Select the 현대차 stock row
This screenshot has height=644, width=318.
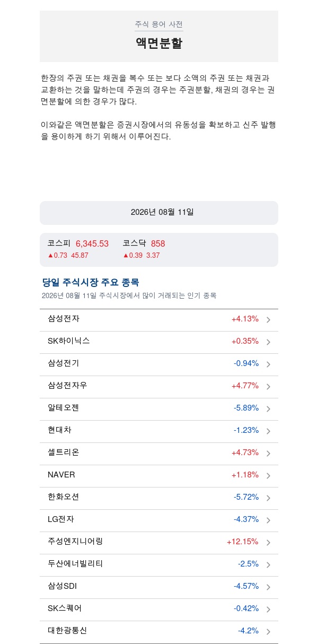click(159, 431)
